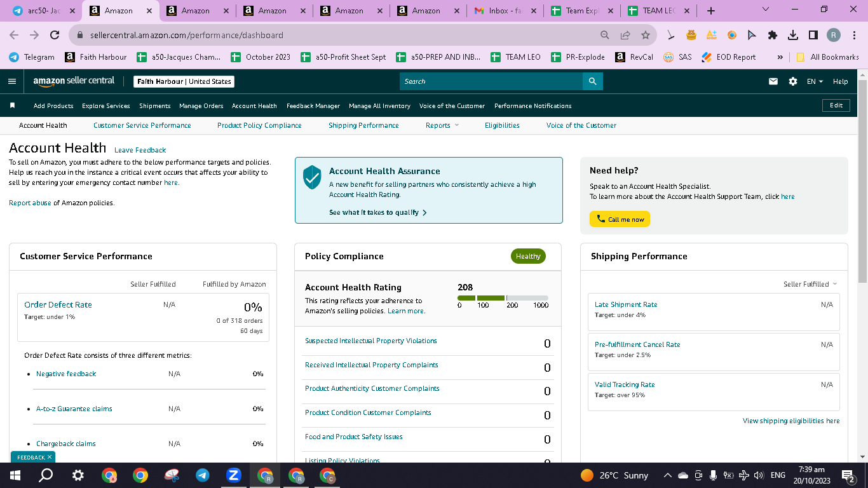Image resolution: width=868 pixels, height=488 pixels.
Task: Toggle the Chrome side panel icon
Action: 813,35
